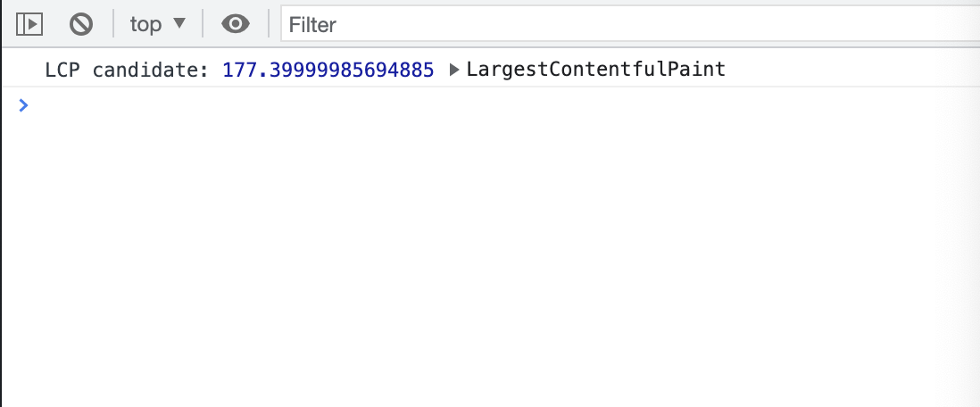Viewport: 980px width, 407px height.
Task: Click the 'LCP candidate:' log text
Action: coord(127,70)
